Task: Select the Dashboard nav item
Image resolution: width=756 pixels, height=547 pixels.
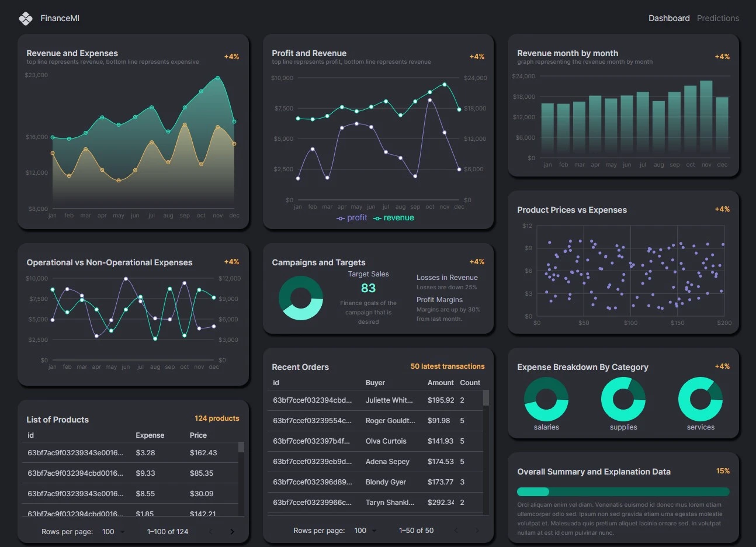Action: tap(669, 18)
